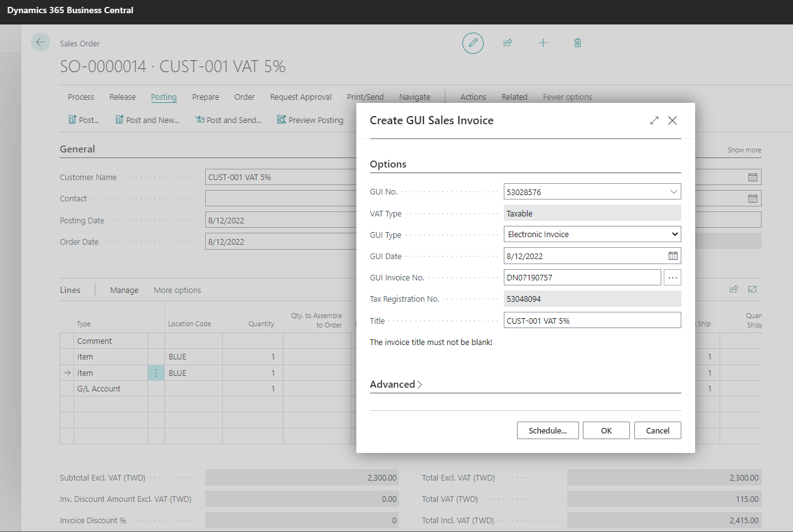The height and width of the screenshot is (532, 793).
Task: Open the Print/Send menu
Action: click(x=366, y=97)
